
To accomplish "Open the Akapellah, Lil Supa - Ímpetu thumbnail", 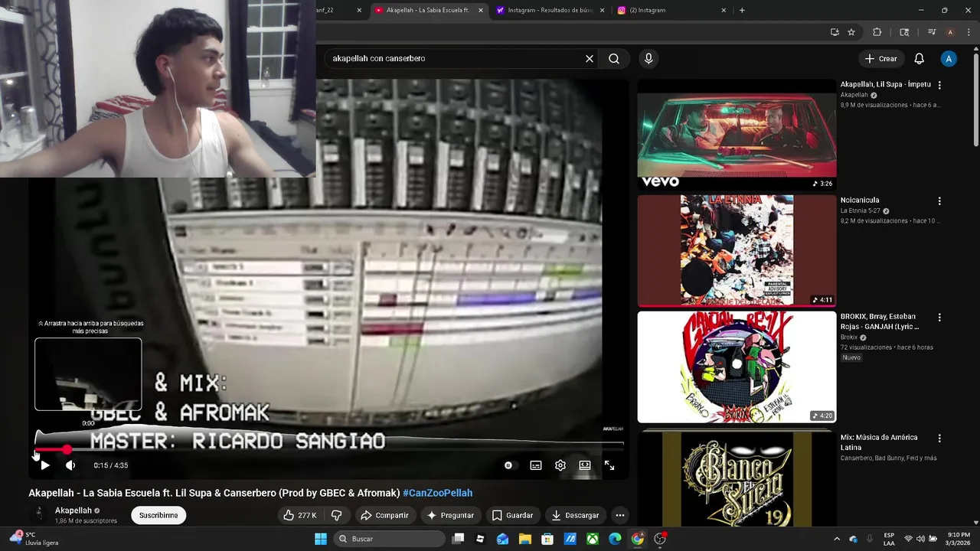I will click(737, 135).
